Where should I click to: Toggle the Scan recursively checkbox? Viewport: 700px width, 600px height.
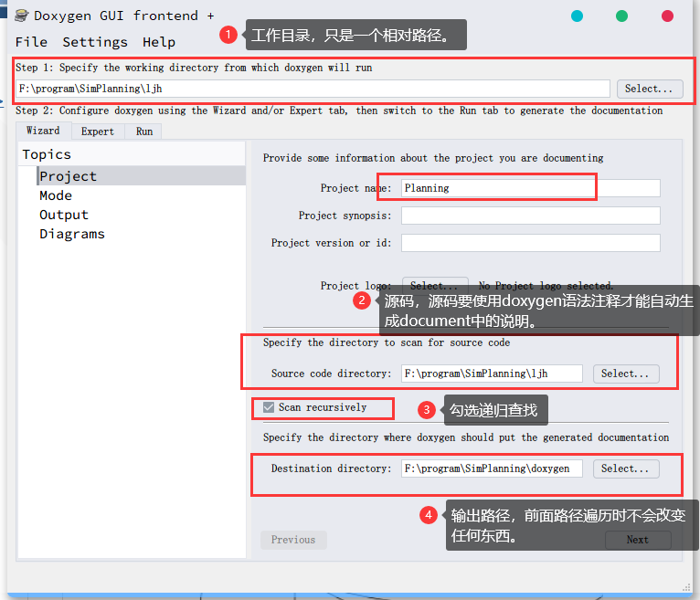269,407
